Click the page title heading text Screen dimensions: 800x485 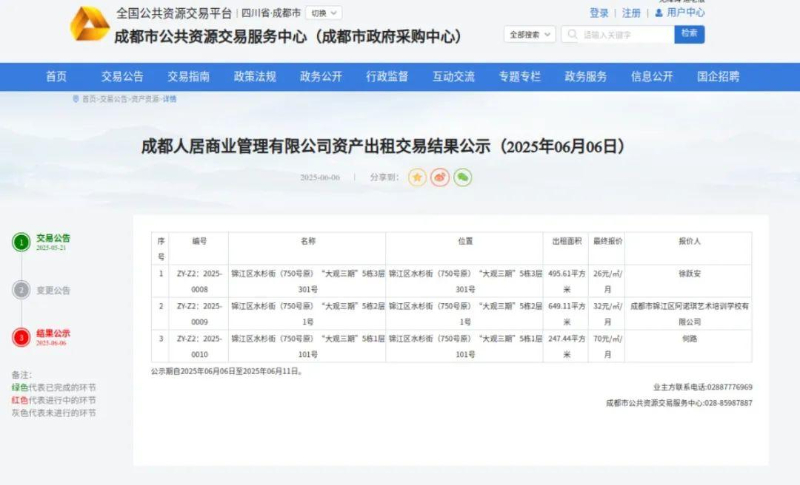pyautogui.click(x=383, y=147)
